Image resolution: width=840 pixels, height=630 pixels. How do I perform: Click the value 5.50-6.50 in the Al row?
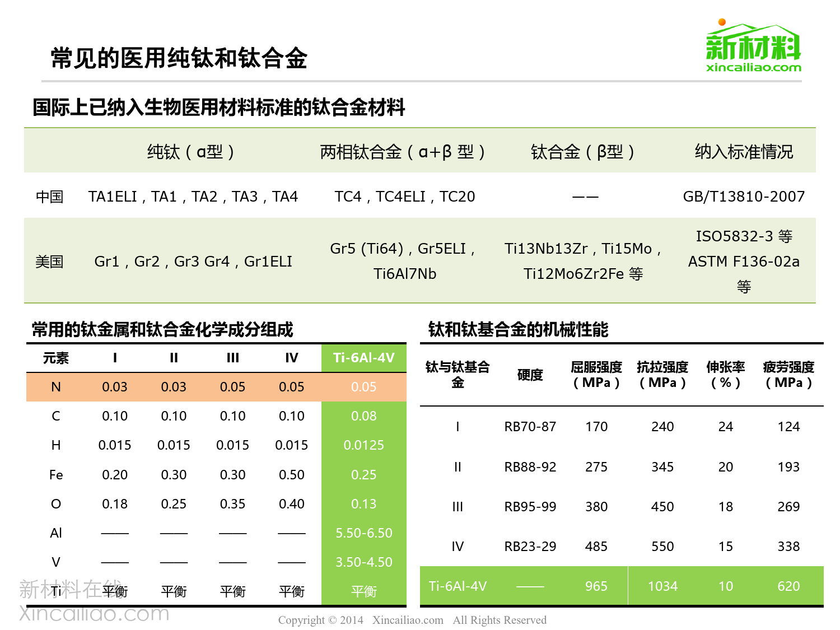point(364,533)
